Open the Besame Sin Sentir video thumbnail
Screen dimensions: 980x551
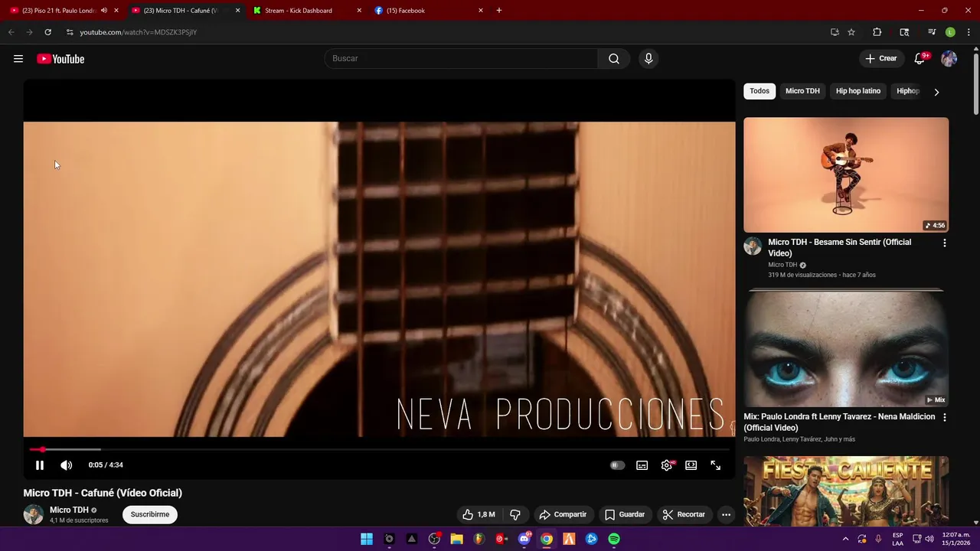846,174
